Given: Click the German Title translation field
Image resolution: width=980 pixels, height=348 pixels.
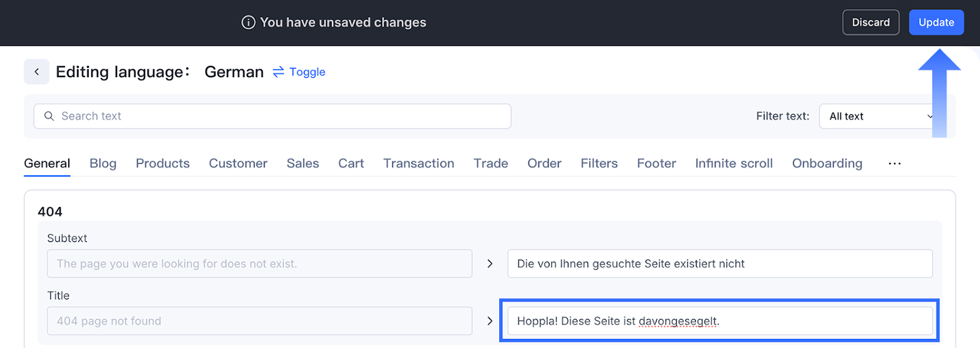Looking at the screenshot, I should pyautogui.click(x=720, y=321).
